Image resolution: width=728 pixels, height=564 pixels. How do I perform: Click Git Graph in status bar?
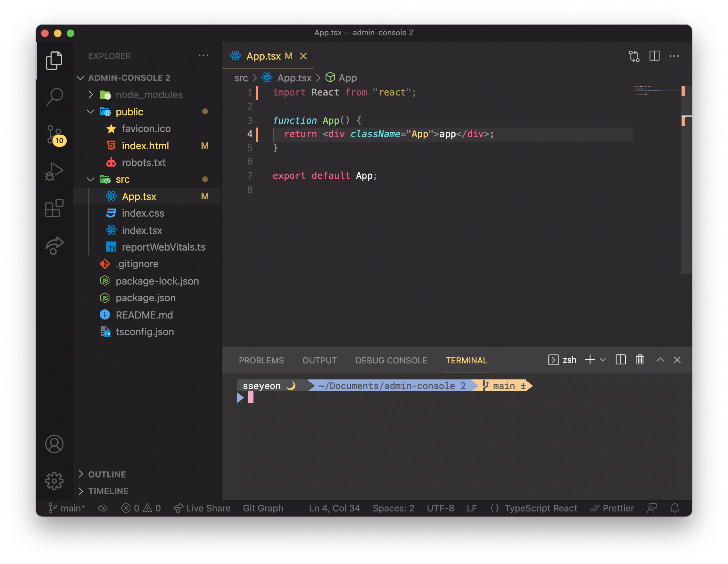[x=263, y=508]
